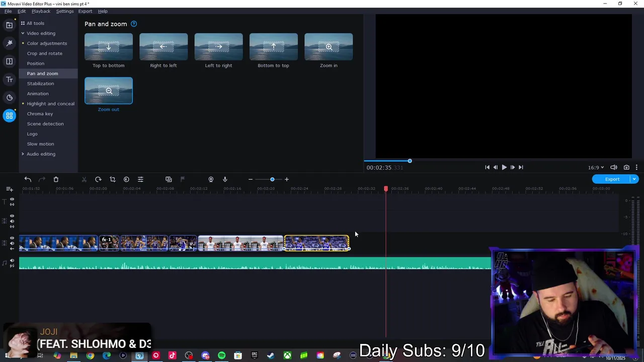Toggle overlay track link mode
Screen dimensions: 644x362
pyautogui.click(x=12, y=226)
